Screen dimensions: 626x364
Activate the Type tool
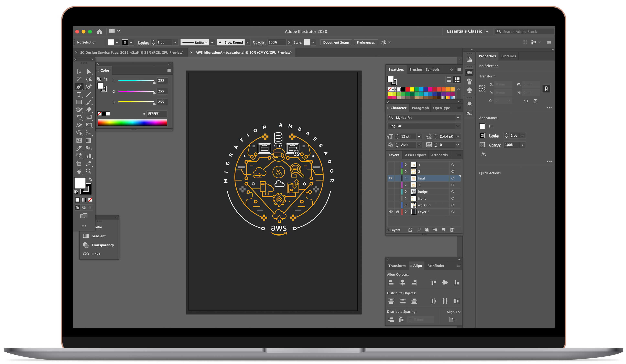79,94
